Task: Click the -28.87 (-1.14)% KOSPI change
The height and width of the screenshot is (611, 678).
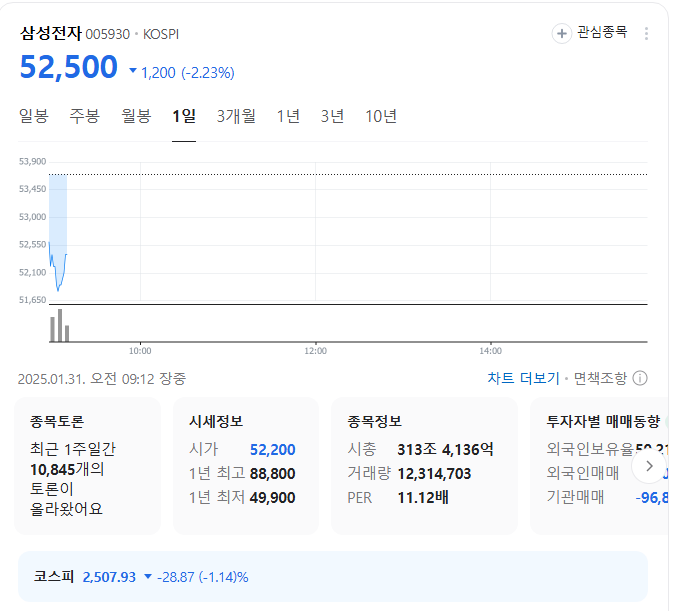Action: (202, 577)
